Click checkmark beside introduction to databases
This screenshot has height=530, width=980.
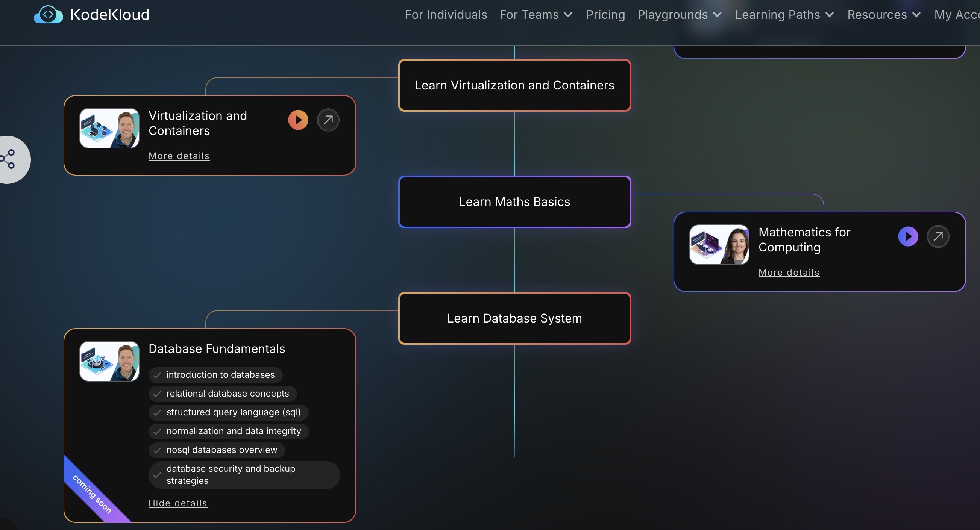[157, 375]
